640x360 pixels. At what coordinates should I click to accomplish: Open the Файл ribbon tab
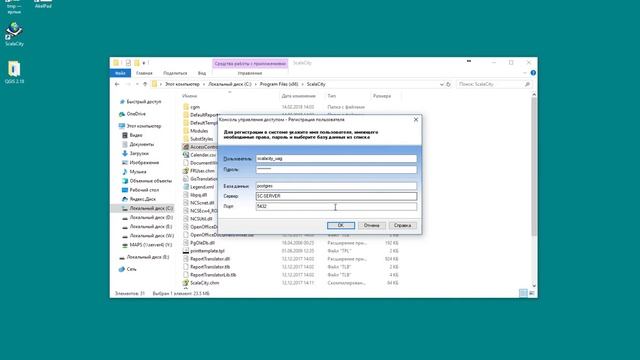click(120, 73)
